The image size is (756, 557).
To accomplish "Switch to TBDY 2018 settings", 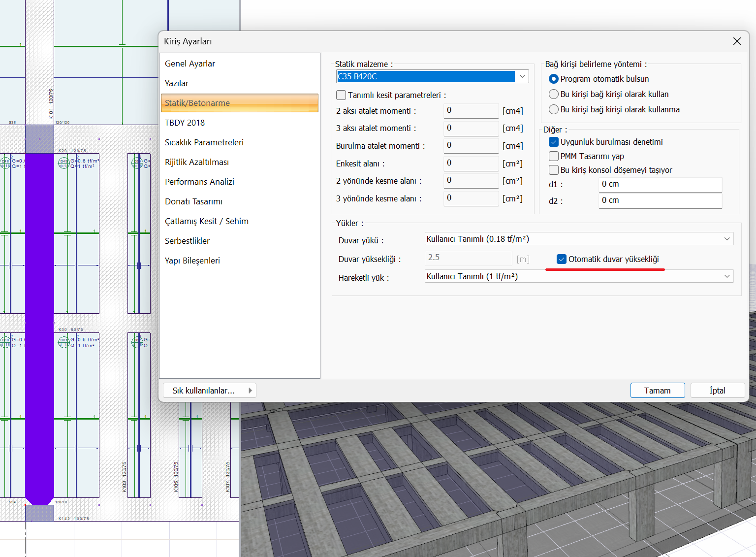I will pos(185,123).
